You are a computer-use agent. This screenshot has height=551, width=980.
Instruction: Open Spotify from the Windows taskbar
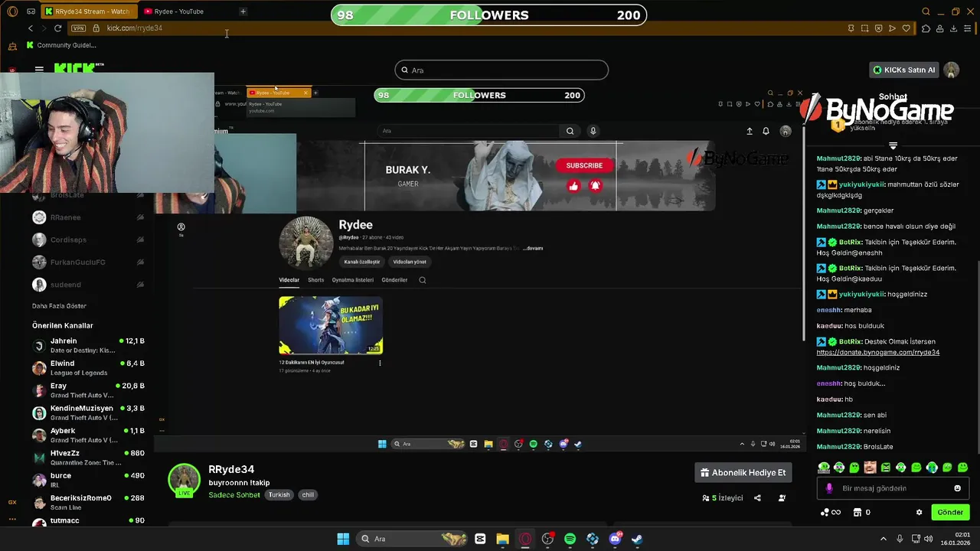click(570, 539)
